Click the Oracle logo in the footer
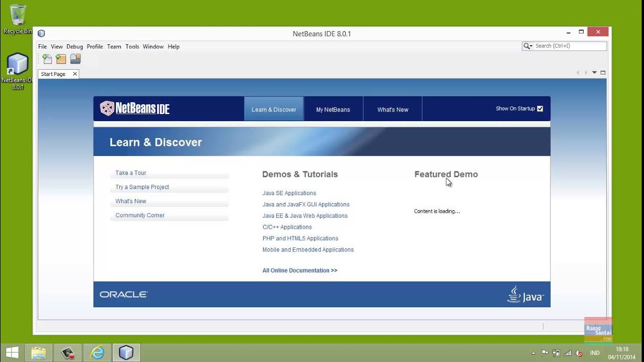This screenshot has width=644, height=362. [123, 295]
